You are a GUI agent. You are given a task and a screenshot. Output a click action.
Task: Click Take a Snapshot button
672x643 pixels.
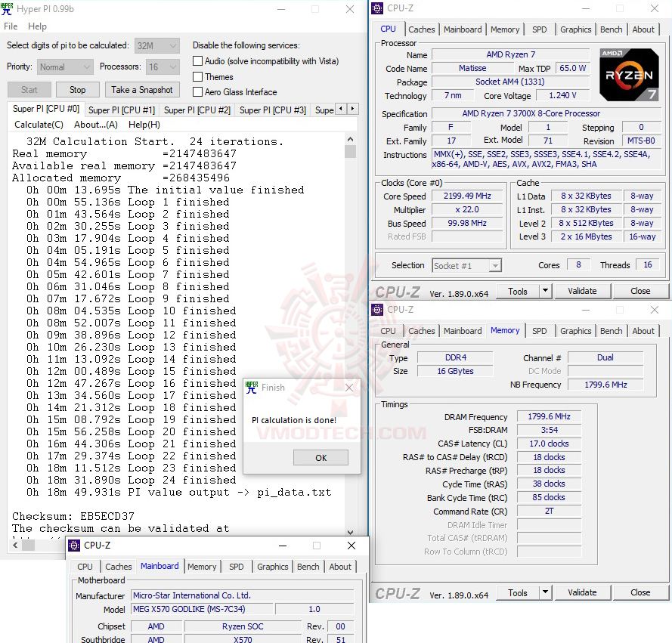[x=142, y=90]
